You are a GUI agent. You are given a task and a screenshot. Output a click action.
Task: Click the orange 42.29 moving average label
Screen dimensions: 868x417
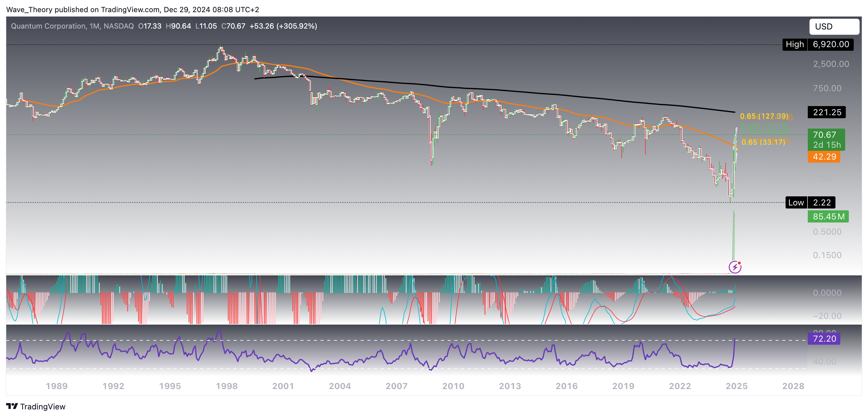[824, 157]
